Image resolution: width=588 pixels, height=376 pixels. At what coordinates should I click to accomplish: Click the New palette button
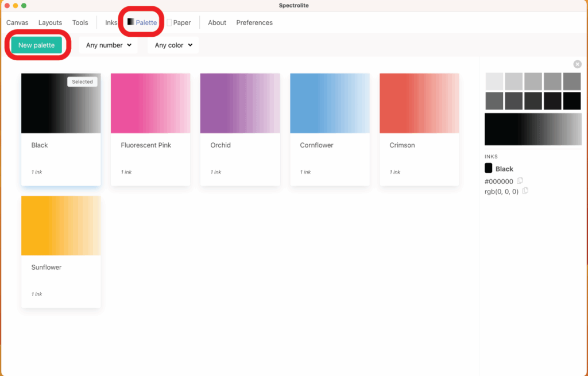(36, 45)
